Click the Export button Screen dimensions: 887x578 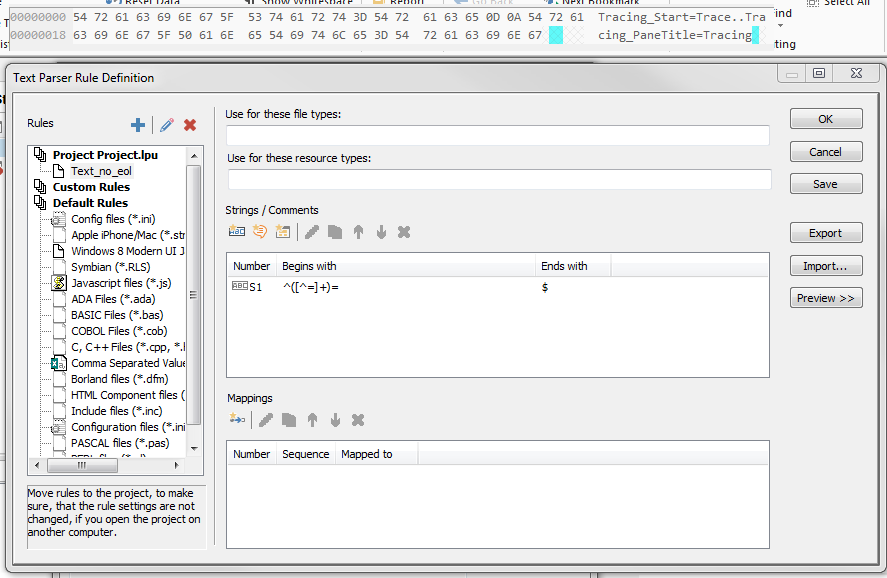pos(825,233)
